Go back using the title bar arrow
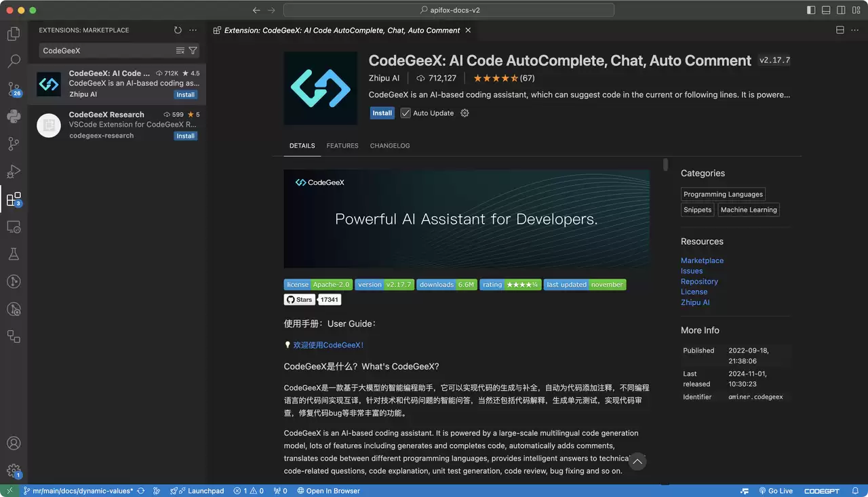The height and width of the screenshot is (497, 868). point(256,10)
